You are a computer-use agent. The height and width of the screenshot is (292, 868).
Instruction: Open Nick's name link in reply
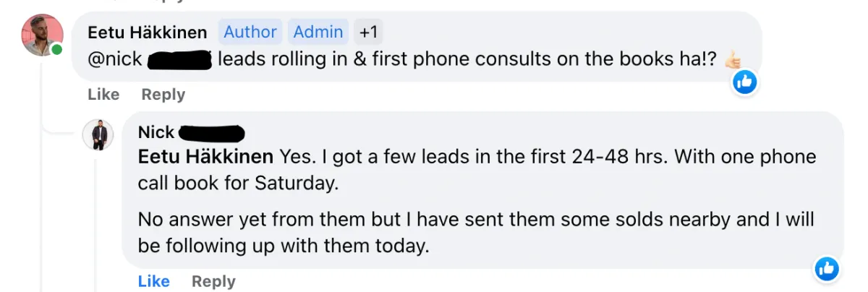(x=156, y=132)
